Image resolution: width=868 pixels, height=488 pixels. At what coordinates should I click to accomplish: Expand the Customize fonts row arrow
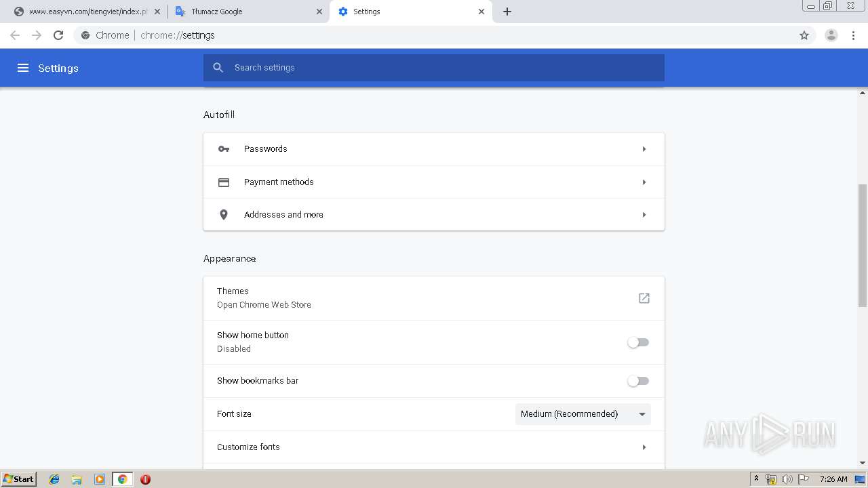pyautogui.click(x=644, y=447)
